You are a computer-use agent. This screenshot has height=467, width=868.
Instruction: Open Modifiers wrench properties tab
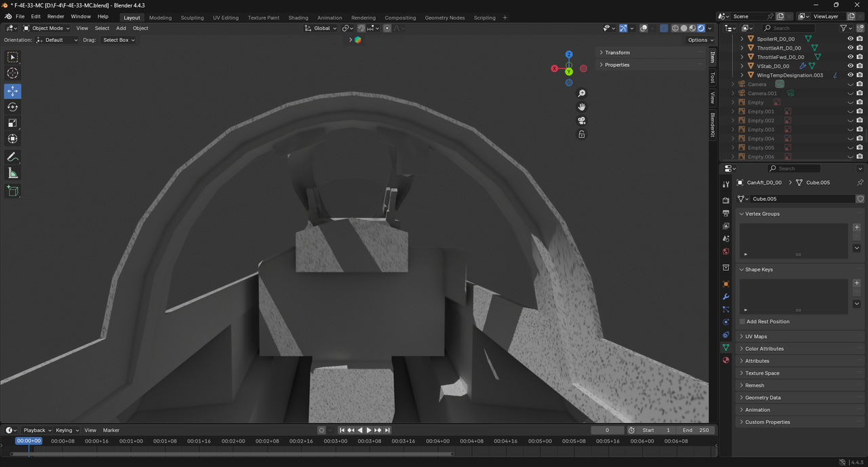pyautogui.click(x=726, y=297)
